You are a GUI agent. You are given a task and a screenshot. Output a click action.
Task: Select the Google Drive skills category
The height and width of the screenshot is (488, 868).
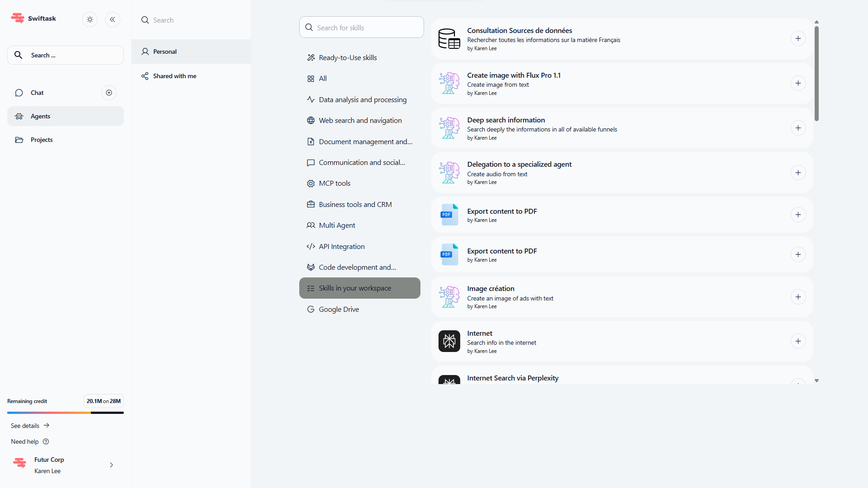[x=339, y=310]
